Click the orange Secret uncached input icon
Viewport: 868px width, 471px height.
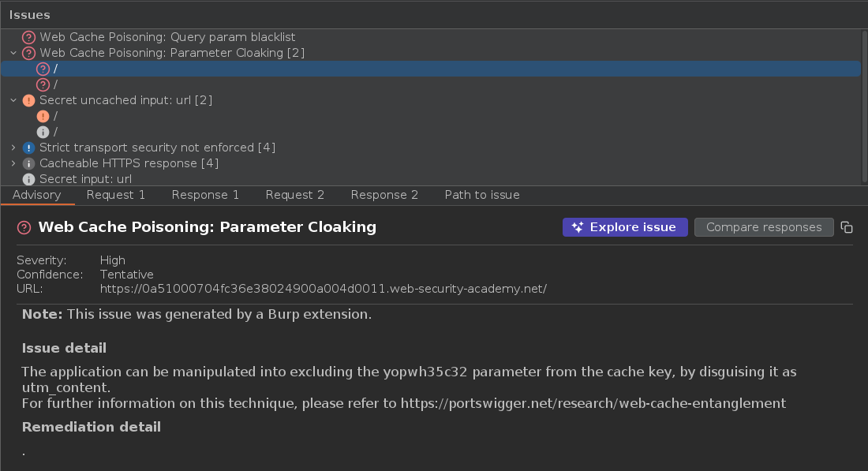click(29, 100)
